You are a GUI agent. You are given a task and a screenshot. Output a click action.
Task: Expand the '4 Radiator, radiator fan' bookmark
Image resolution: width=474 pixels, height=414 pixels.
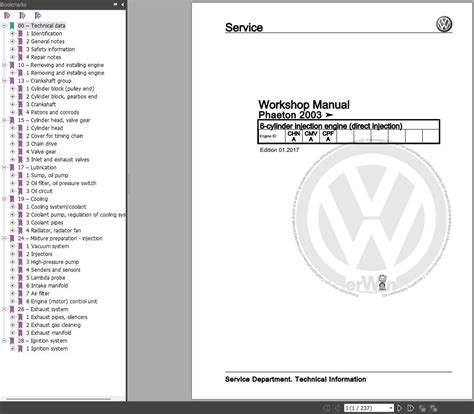tap(12, 230)
